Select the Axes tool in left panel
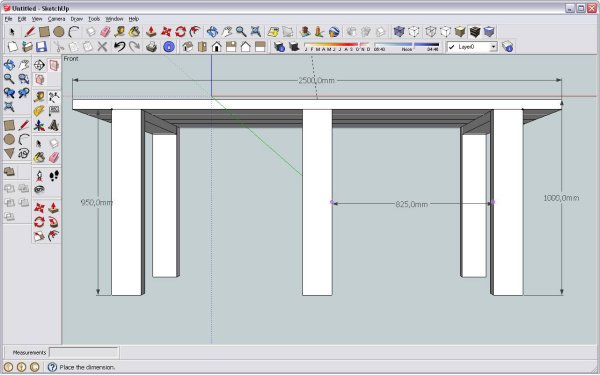Image resolution: width=600 pixels, height=375 pixels. (39, 126)
